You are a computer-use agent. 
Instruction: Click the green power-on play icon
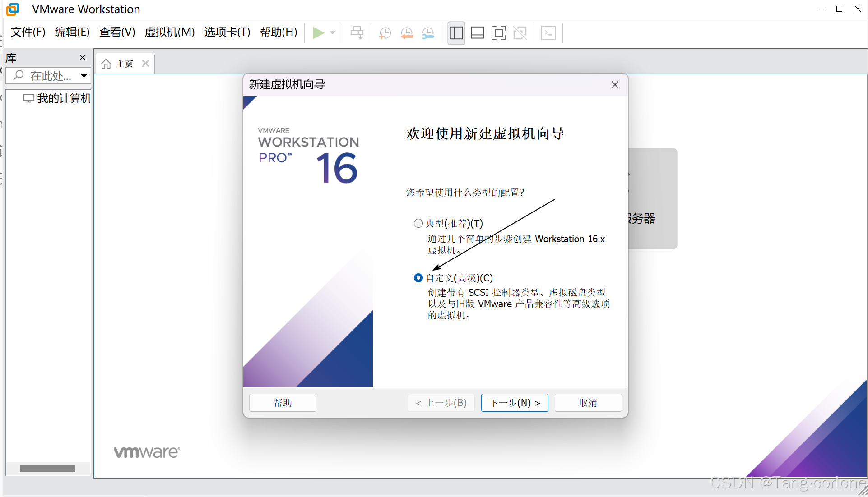(x=318, y=32)
